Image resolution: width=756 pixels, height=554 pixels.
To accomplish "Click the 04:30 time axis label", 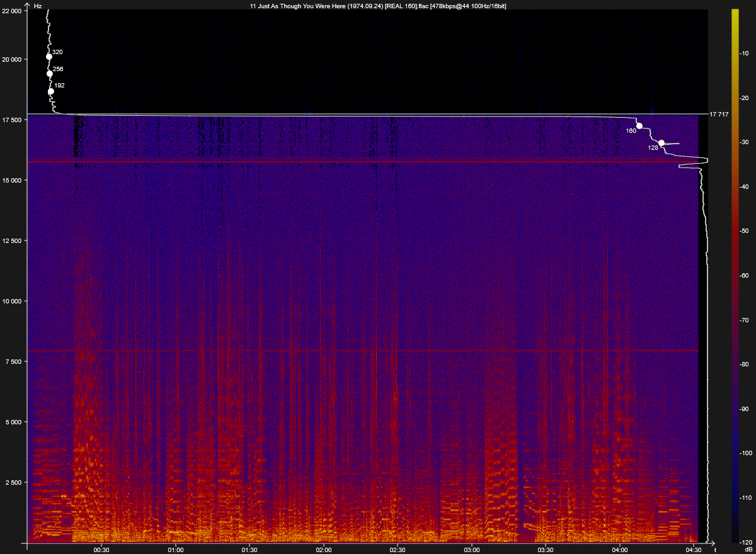I will tap(694, 549).
